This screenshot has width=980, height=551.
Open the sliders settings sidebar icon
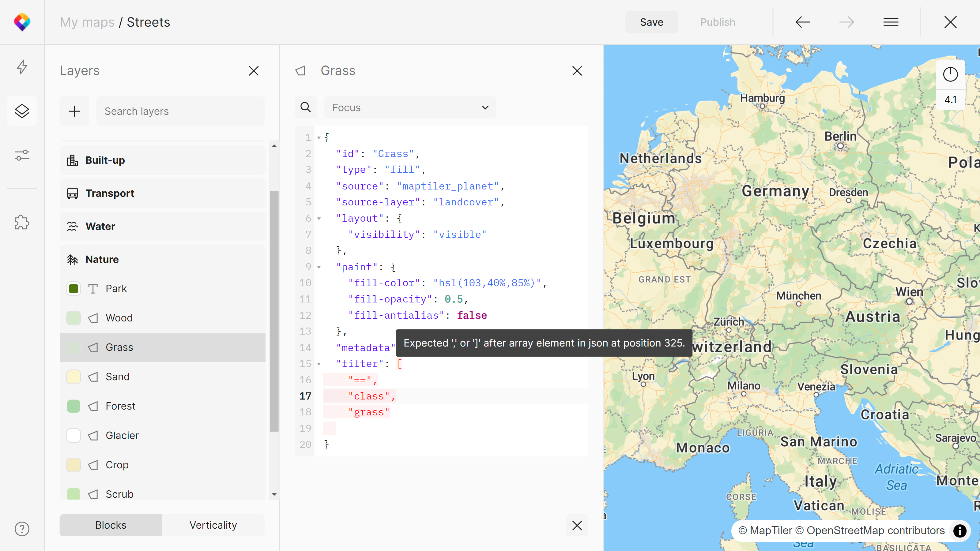pos(22,155)
